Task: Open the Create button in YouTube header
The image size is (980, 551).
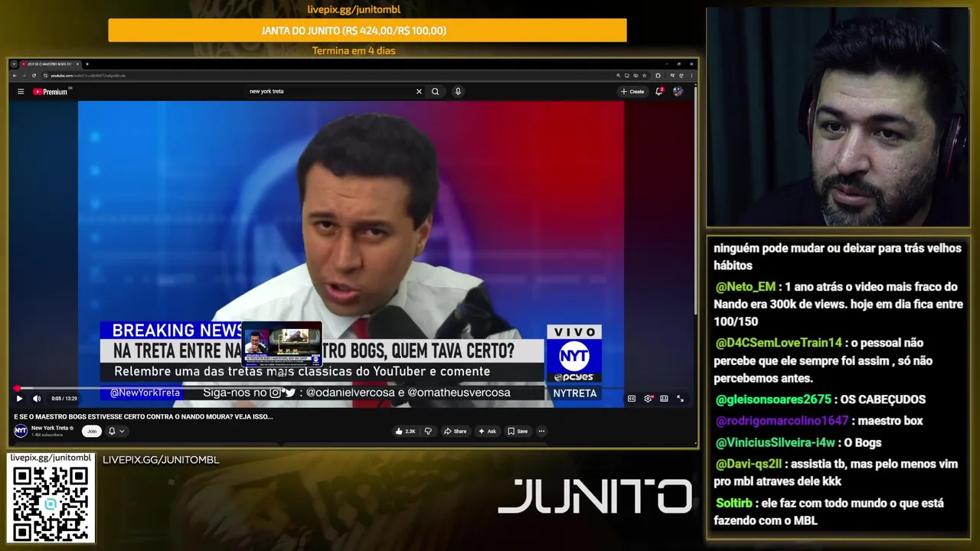Action: click(632, 91)
